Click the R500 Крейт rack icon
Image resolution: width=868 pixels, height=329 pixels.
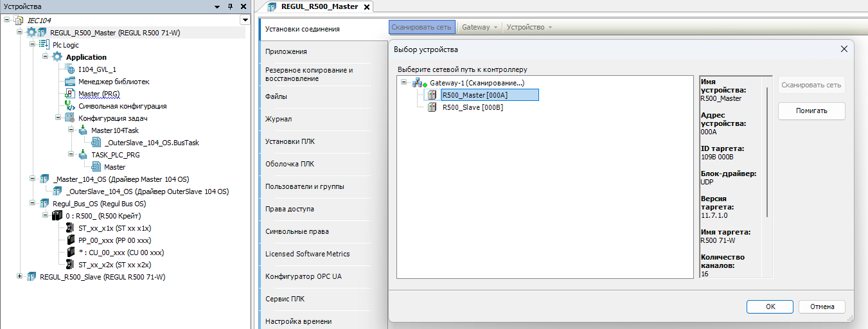[57, 216]
